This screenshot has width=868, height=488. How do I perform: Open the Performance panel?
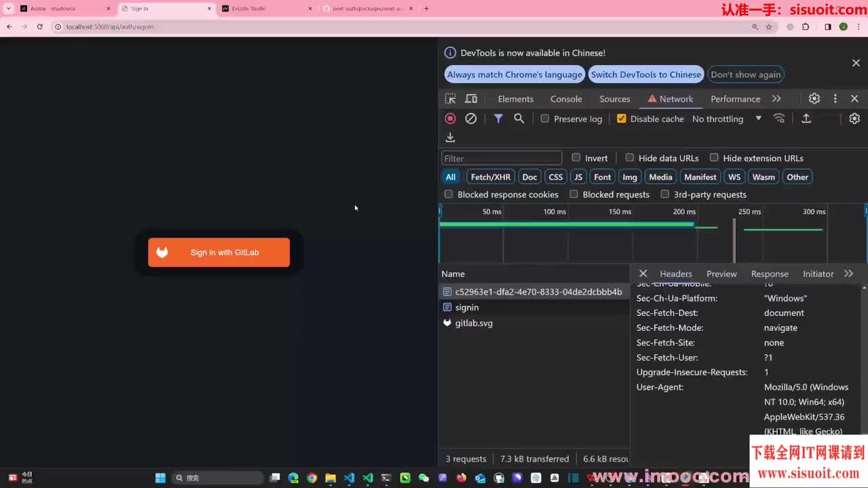click(x=735, y=99)
